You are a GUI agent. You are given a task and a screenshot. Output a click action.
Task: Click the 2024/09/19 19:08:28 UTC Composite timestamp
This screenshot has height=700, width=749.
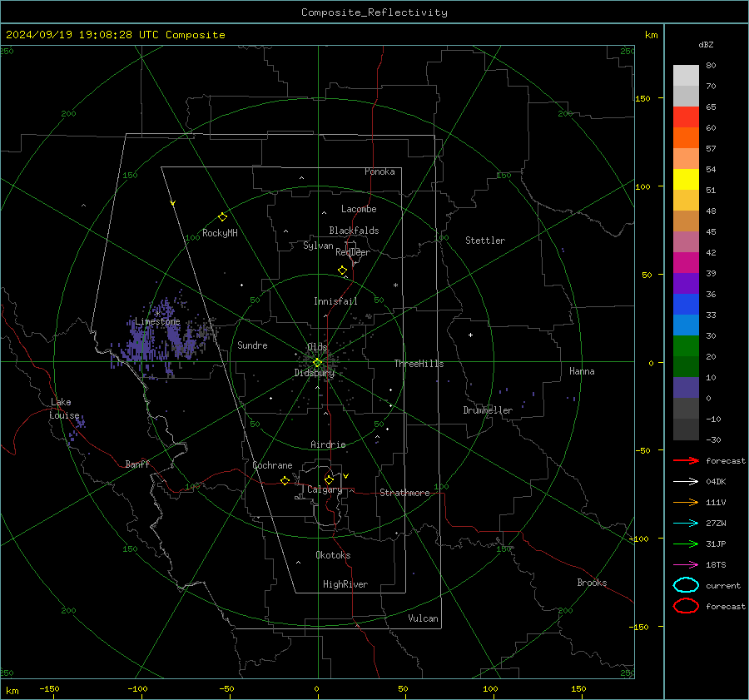(x=115, y=35)
